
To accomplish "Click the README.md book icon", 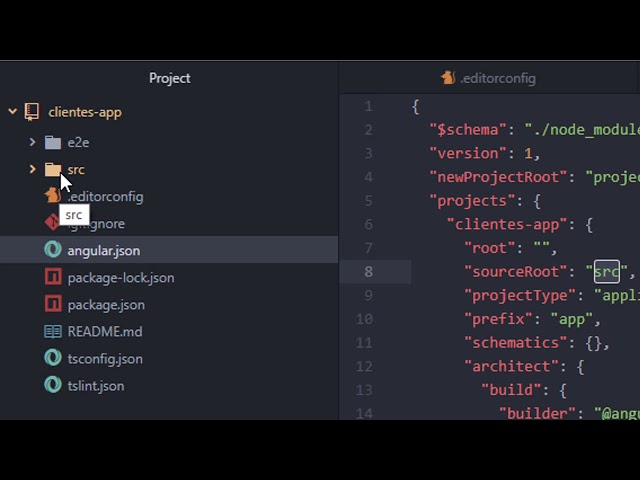I will 53,331.
